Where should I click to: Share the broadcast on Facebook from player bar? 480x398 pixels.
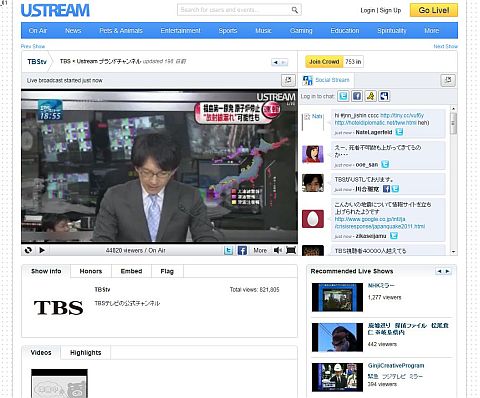242,250
